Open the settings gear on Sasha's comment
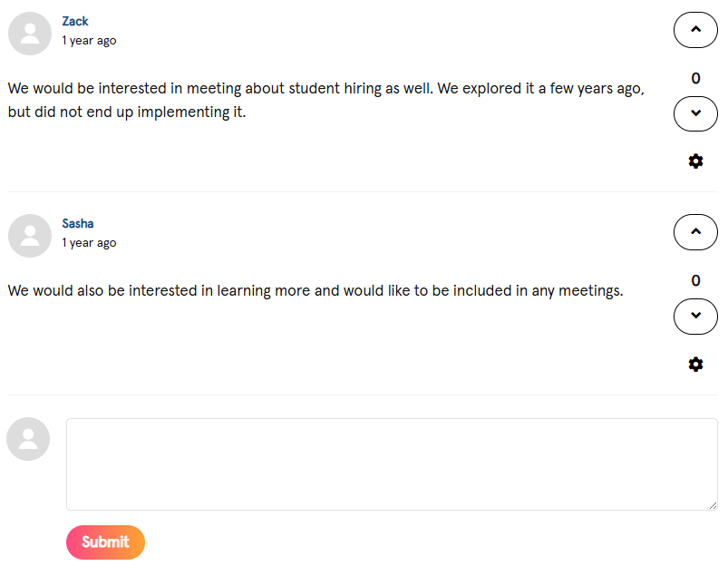Screen dimensions: 728x566 tap(695, 364)
